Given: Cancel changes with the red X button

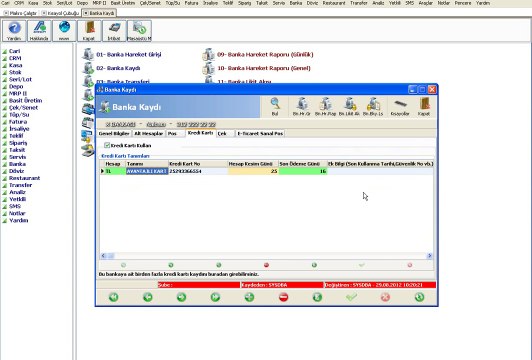Looking at the screenshot, I should [385, 297].
